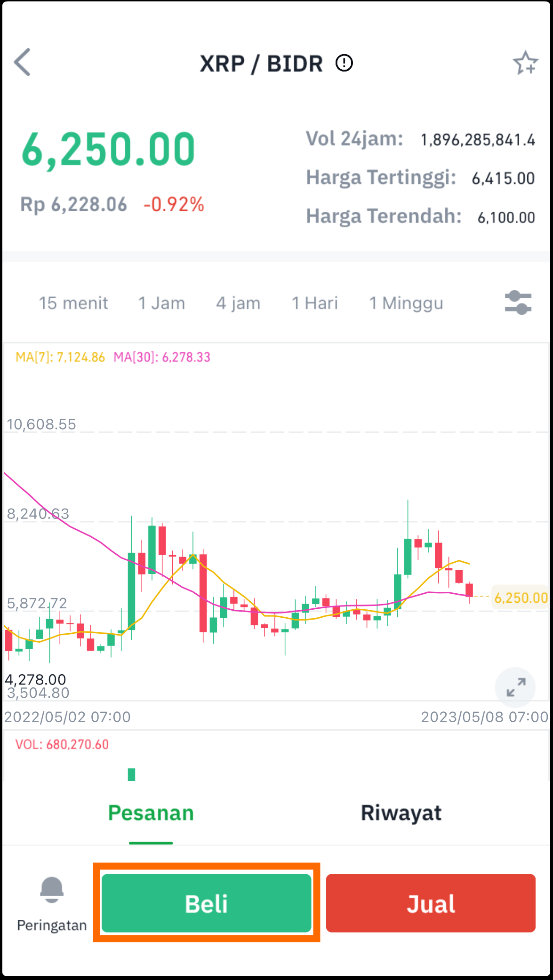
Task: Switch chart to 1 Hari interval
Action: tap(314, 303)
